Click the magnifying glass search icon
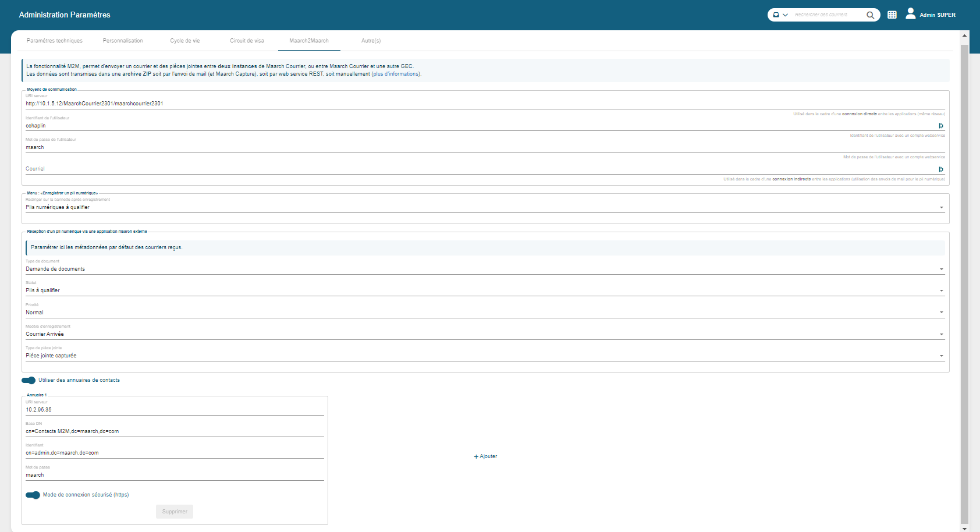 point(870,15)
